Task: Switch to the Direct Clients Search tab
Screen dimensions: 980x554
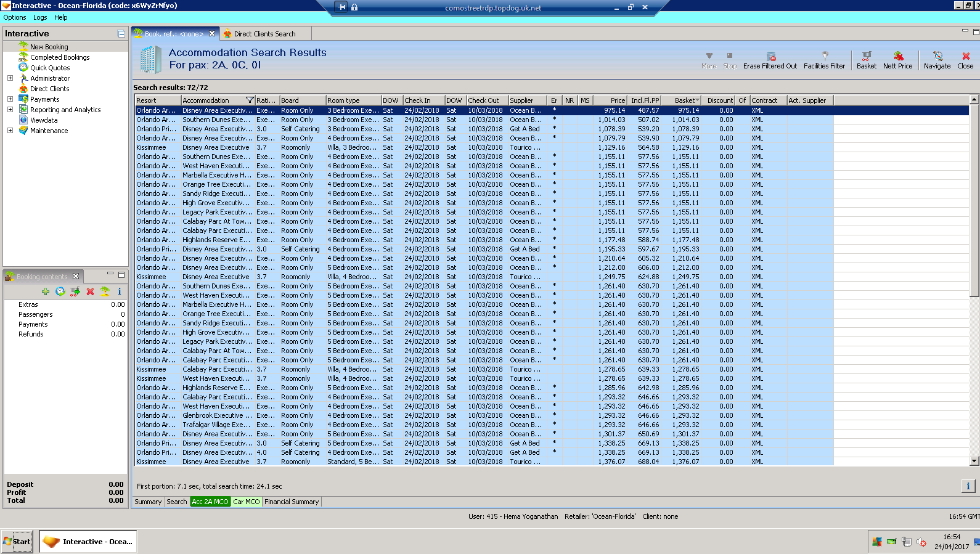Action: tap(264, 34)
